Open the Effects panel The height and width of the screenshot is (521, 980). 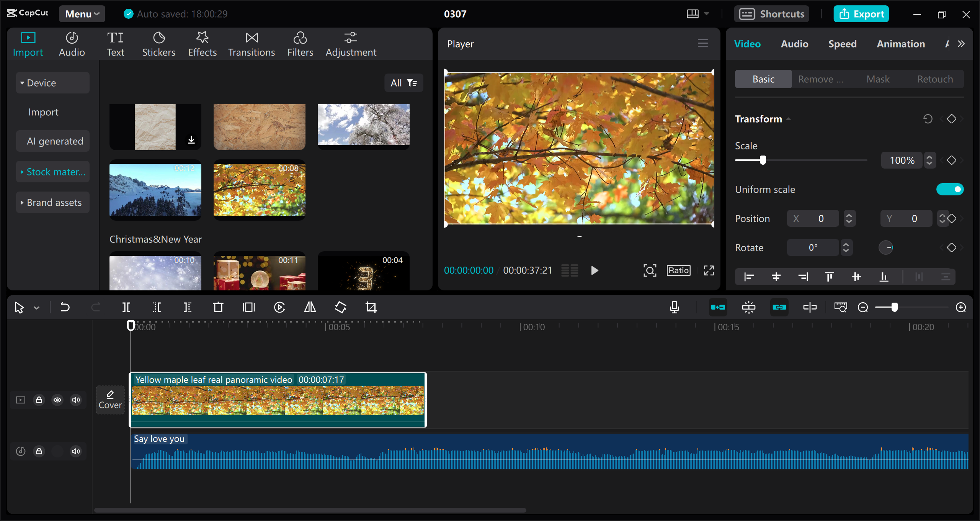[x=202, y=43]
